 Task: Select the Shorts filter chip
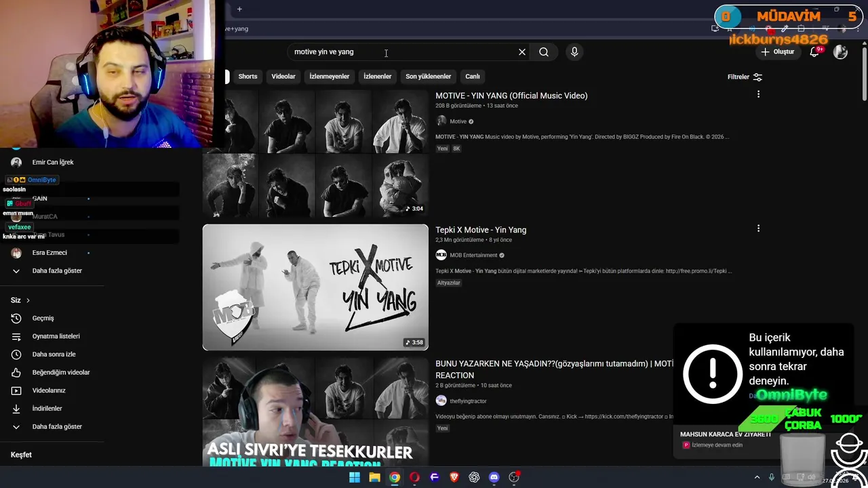(248, 77)
